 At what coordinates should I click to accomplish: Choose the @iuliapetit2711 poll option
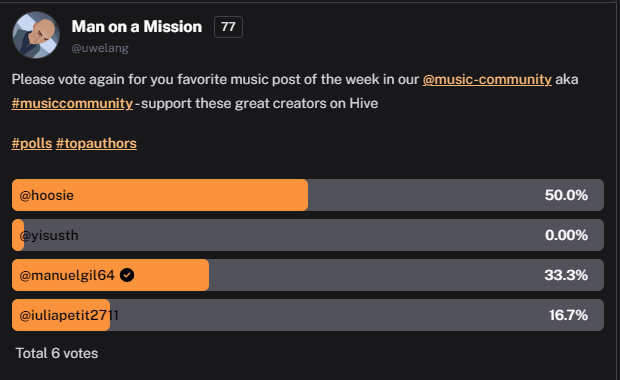coord(308,315)
